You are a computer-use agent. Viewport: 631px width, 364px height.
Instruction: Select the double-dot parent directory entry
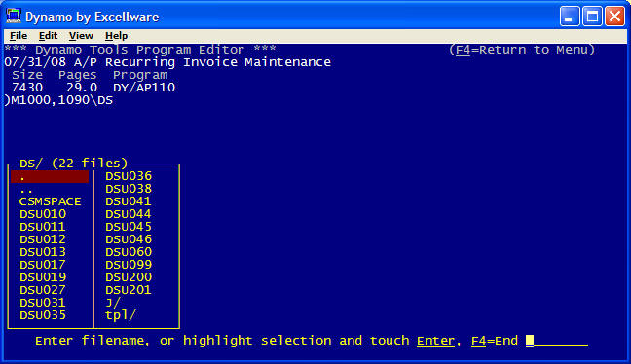point(26,190)
